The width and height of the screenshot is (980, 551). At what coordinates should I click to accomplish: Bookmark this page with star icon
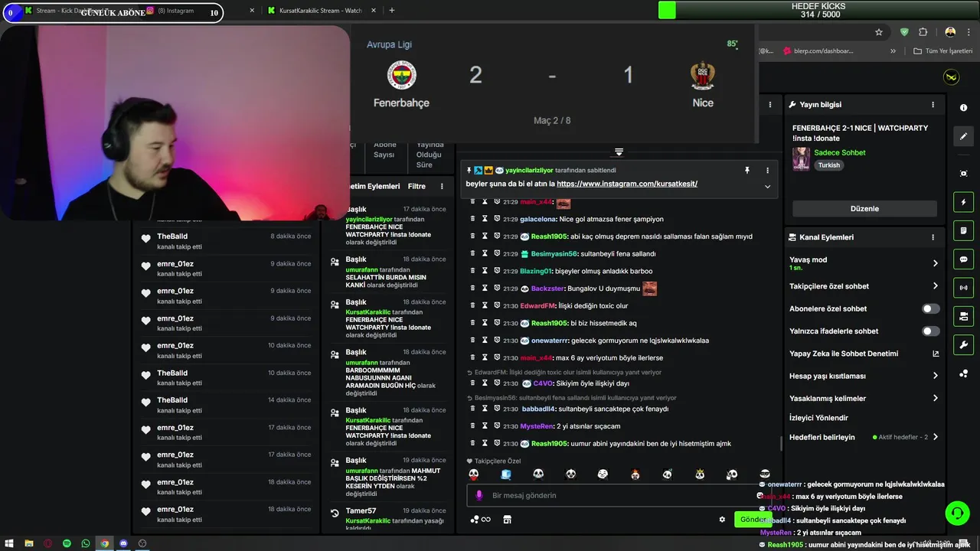(x=879, y=32)
